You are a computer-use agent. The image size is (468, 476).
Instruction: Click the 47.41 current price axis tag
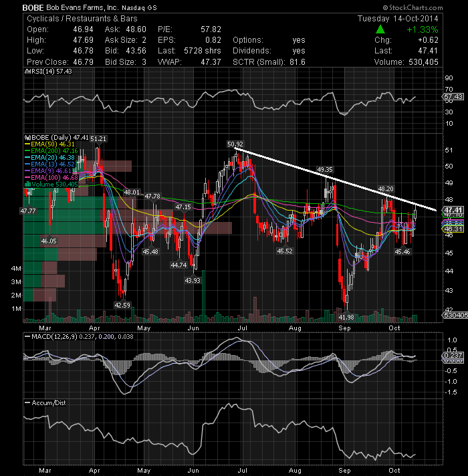click(453, 210)
